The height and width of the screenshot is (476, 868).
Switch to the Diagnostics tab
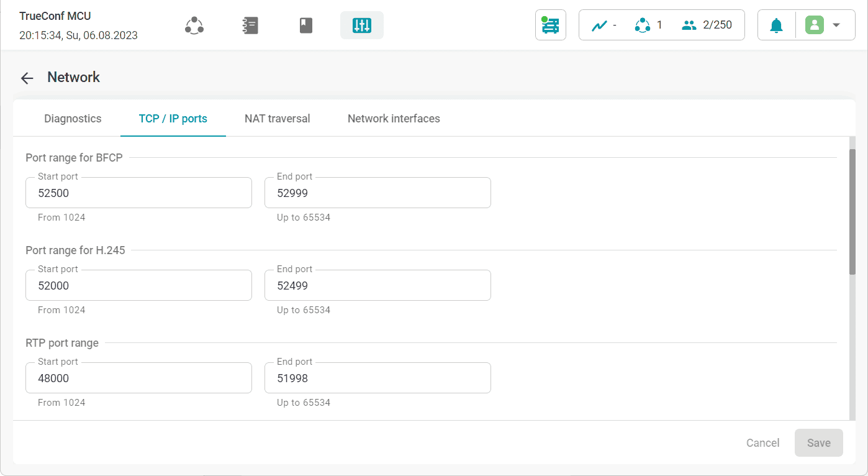tap(73, 119)
